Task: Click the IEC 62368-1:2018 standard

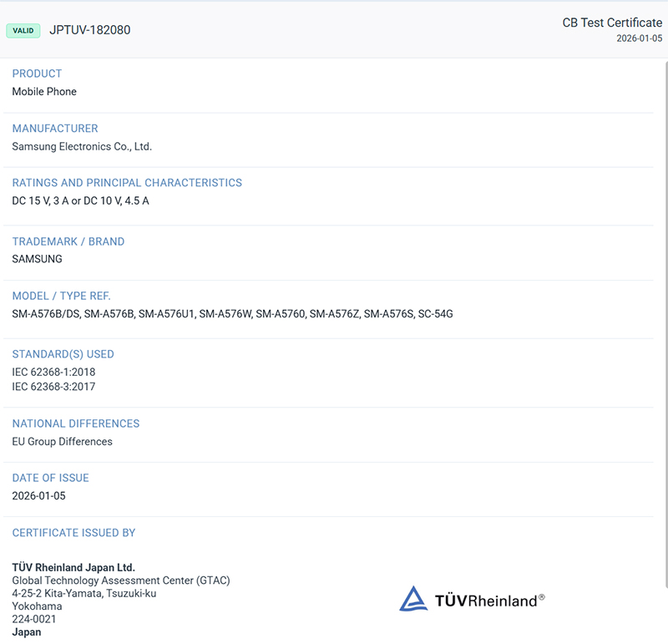Action: pyautogui.click(x=53, y=372)
